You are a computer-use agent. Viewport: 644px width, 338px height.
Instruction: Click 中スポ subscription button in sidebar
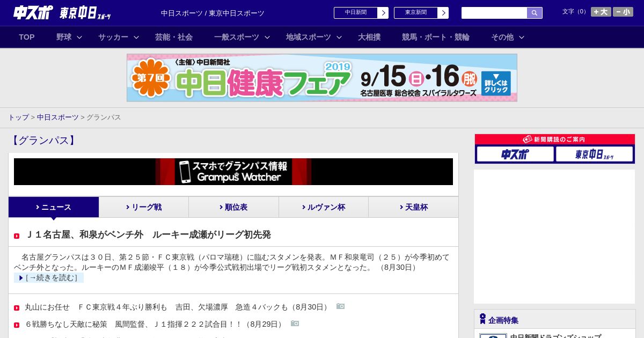pyautogui.click(x=515, y=155)
